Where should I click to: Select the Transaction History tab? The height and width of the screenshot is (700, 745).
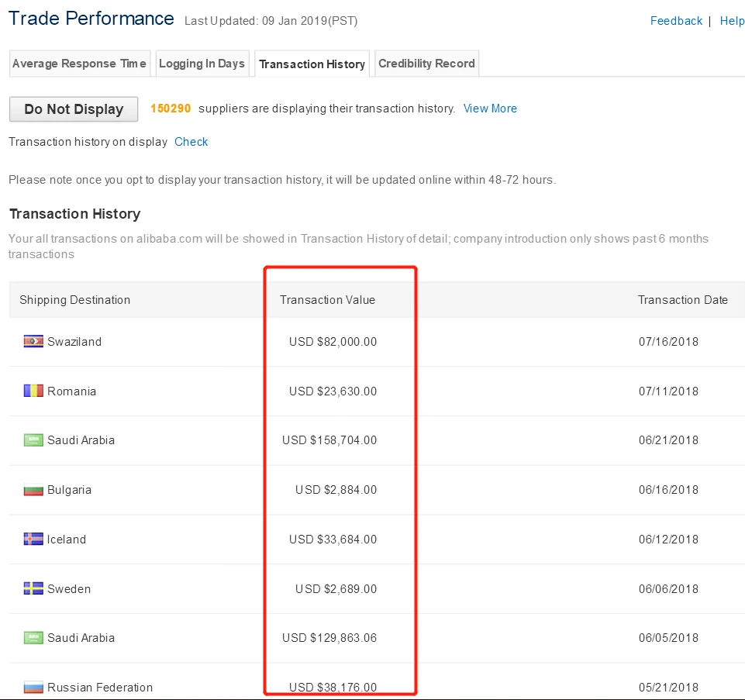tap(312, 64)
